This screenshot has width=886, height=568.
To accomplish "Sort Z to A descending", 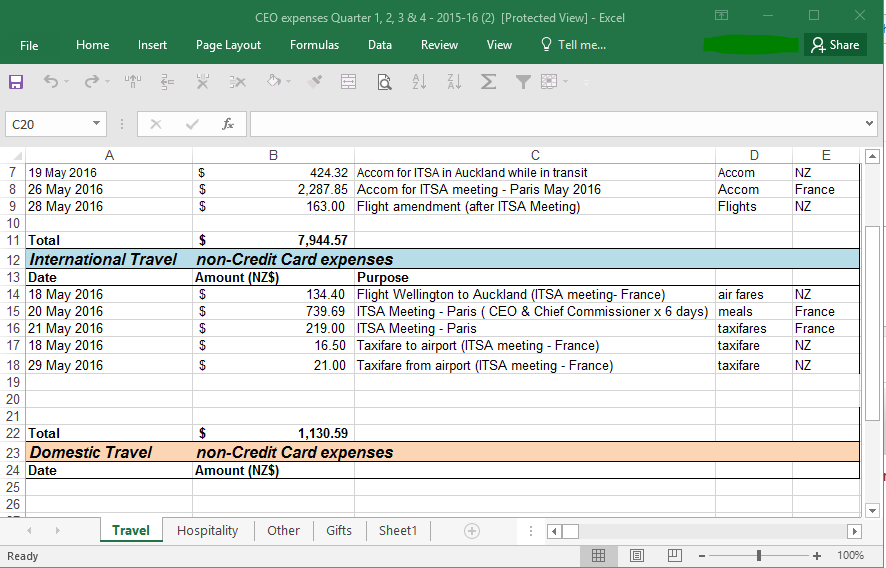I will coord(454,83).
